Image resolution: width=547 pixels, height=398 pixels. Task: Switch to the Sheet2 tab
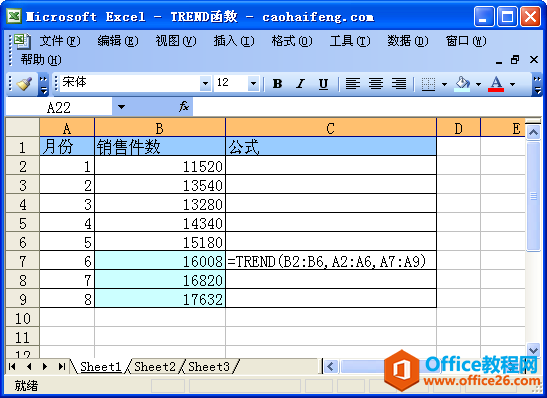(x=155, y=367)
